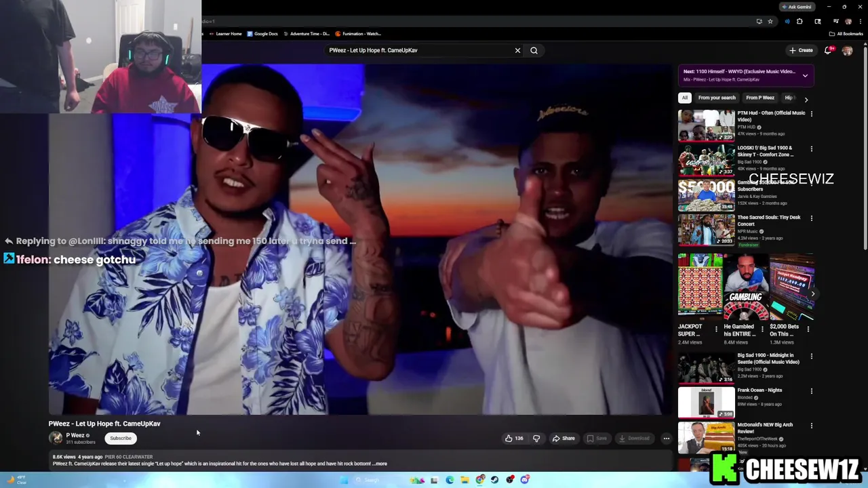The height and width of the screenshot is (488, 868).
Task: Open Frank Ocean - Nights thumbnail
Action: tap(706, 403)
